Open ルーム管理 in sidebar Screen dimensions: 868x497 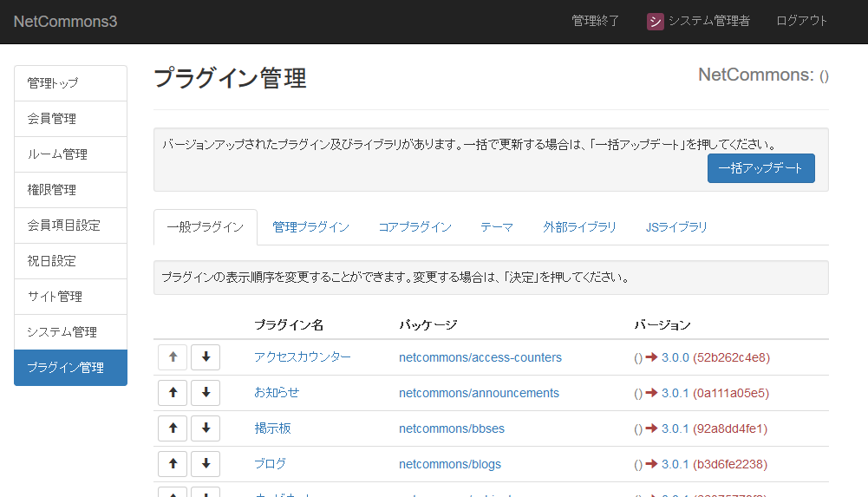point(71,154)
